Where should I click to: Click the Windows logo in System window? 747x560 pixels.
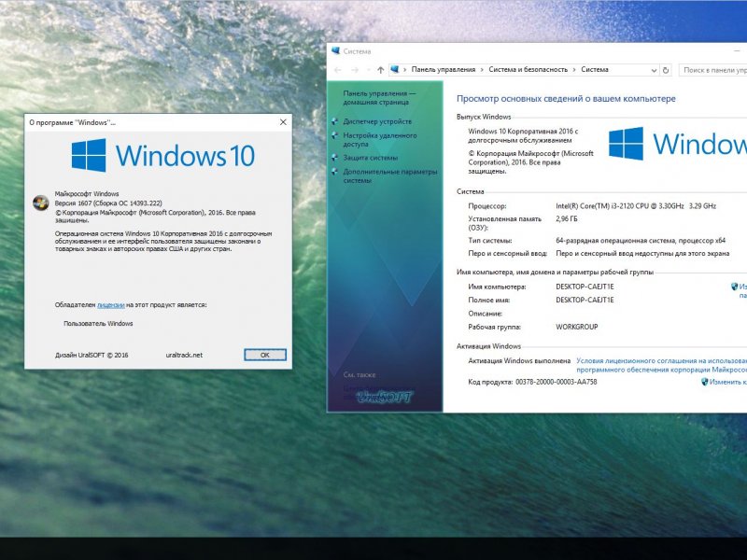(678, 144)
